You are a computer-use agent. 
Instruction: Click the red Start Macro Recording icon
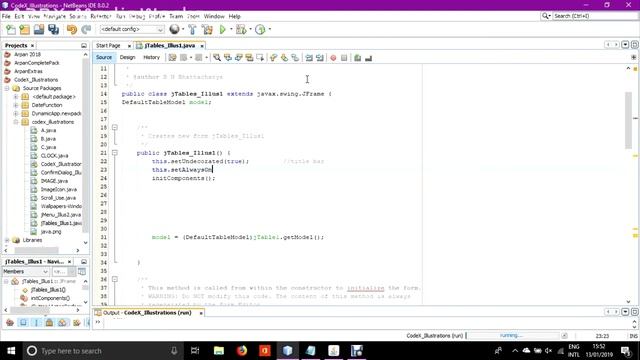coord(333,58)
